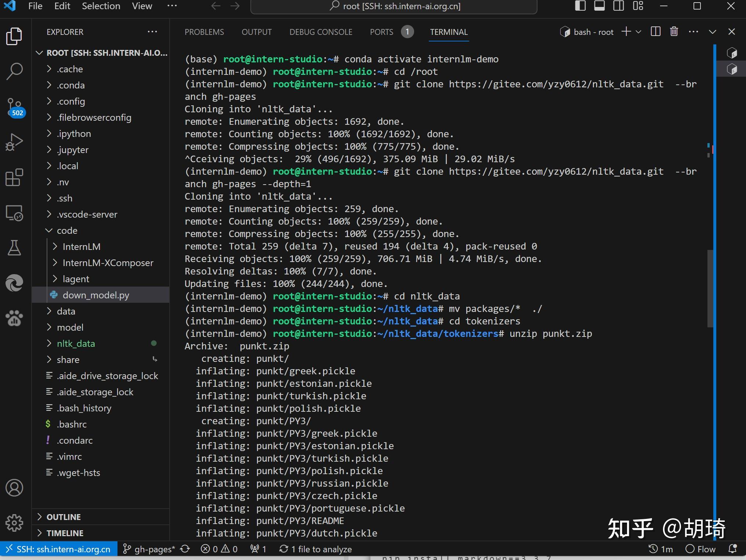
Task: Open the Selection menu
Action: (x=101, y=6)
